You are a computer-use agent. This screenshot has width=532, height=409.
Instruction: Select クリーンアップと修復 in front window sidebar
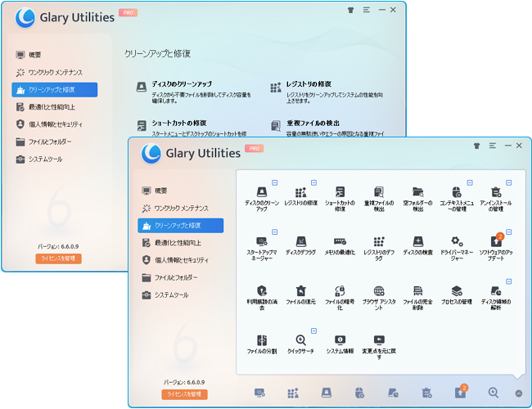(181, 226)
